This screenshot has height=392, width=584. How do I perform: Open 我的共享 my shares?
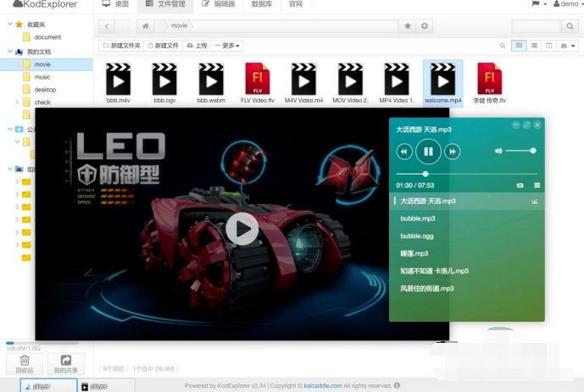(x=66, y=364)
